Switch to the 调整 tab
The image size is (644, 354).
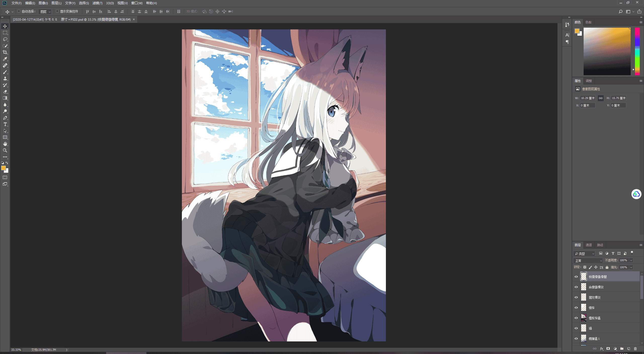coord(589,81)
